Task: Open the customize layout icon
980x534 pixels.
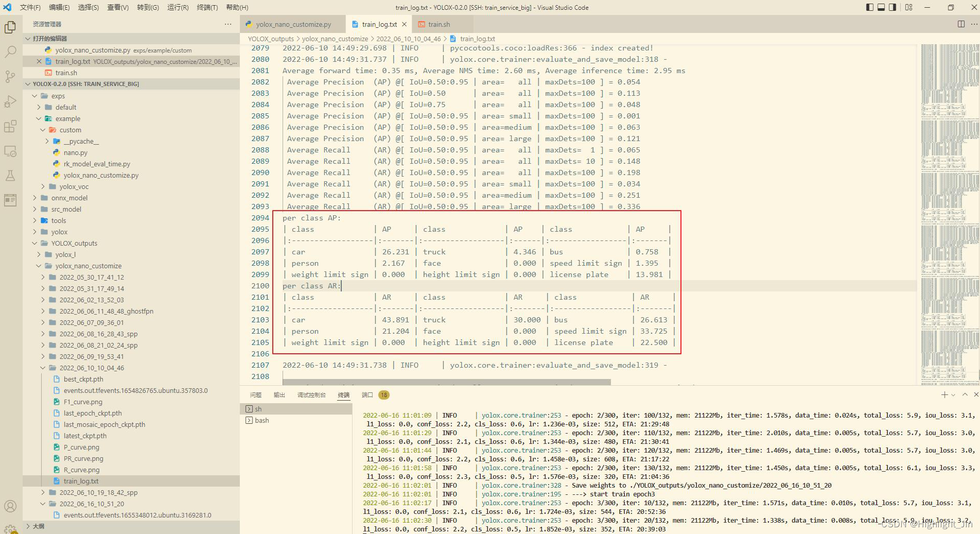Action: (909, 7)
